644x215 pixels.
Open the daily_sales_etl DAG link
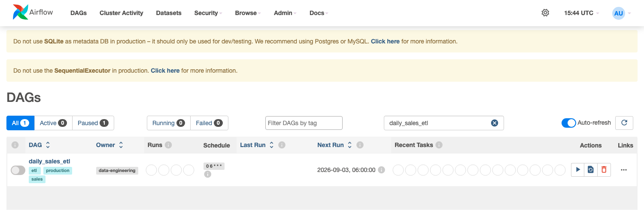49,161
